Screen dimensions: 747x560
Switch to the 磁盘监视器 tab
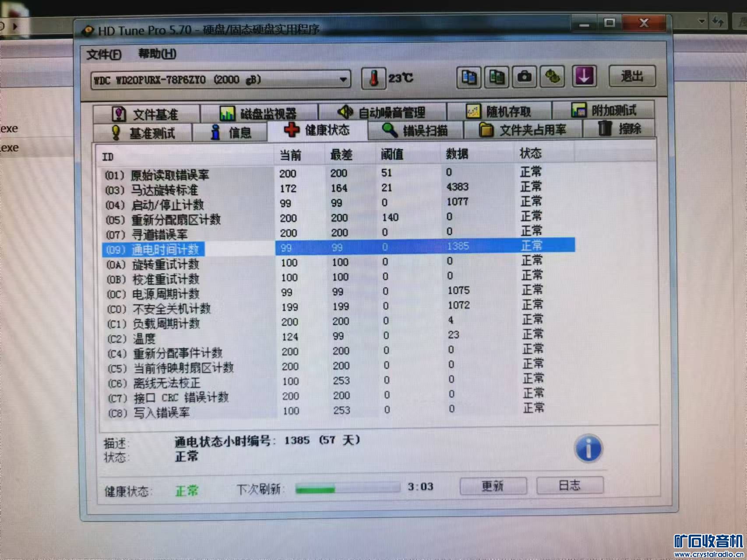click(x=259, y=113)
